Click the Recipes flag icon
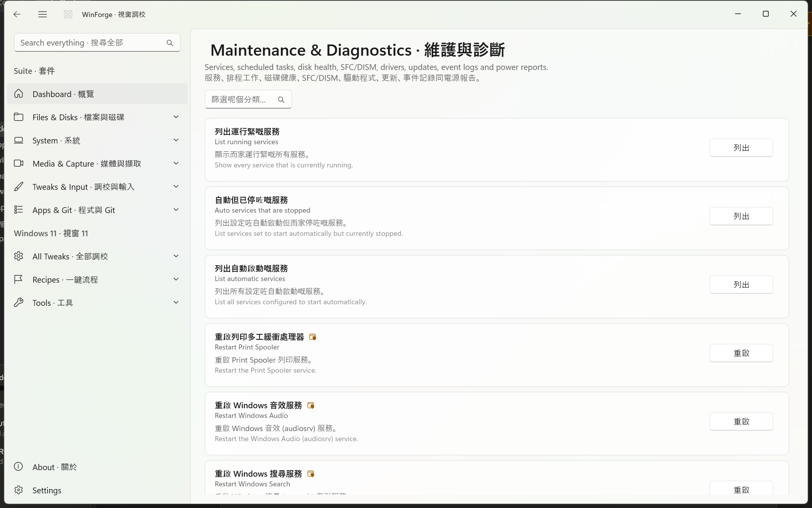 (19, 279)
